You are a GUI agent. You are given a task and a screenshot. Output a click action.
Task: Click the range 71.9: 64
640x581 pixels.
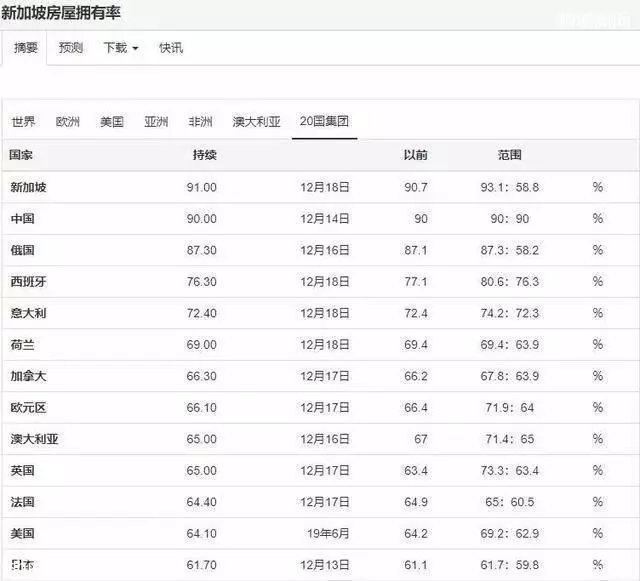pos(510,407)
